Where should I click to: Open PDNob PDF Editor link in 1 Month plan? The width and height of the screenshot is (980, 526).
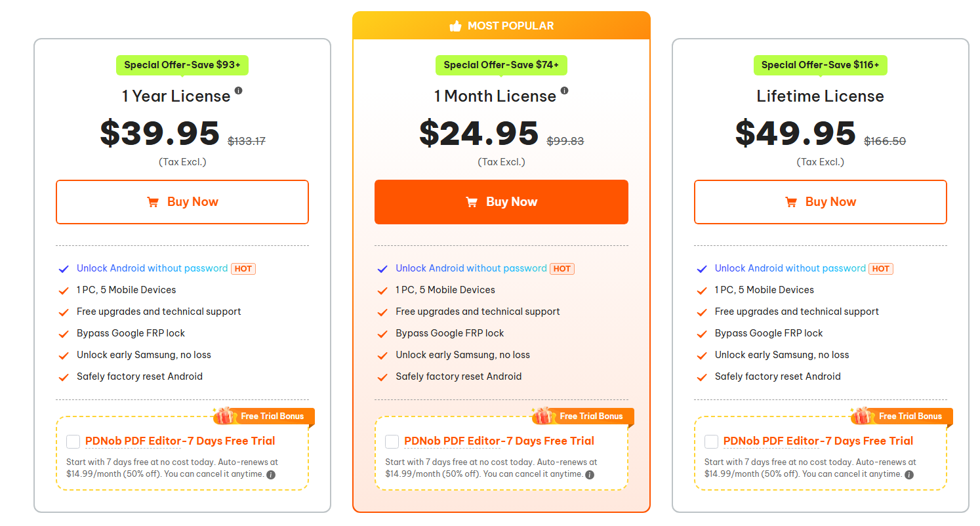click(499, 441)
